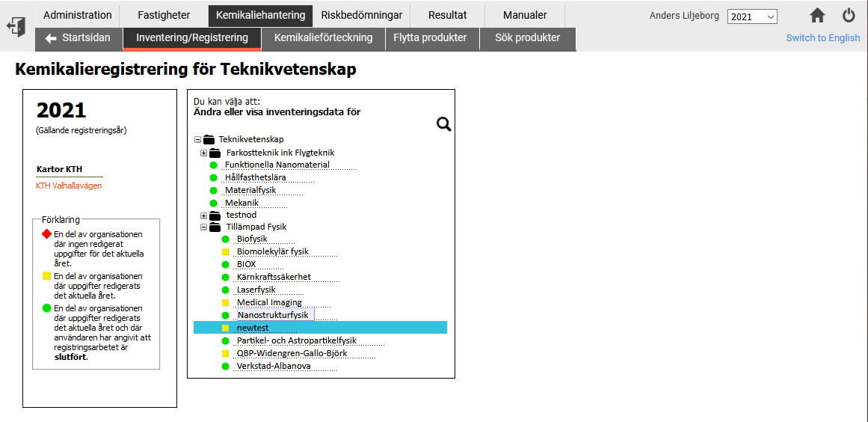
Task: Switch to Kemikalieförteckning tab
Action: pos(323,38)
